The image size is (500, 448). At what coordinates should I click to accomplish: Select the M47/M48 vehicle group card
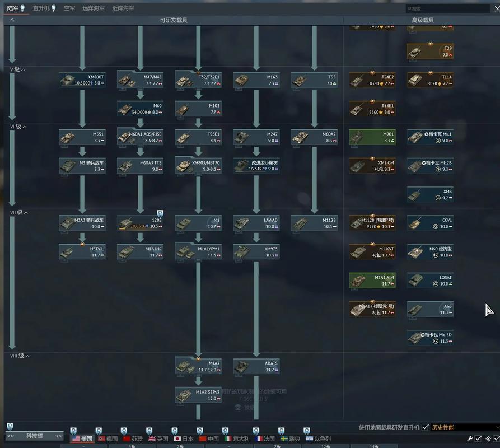pyautogui.click(x=141, y=80)
